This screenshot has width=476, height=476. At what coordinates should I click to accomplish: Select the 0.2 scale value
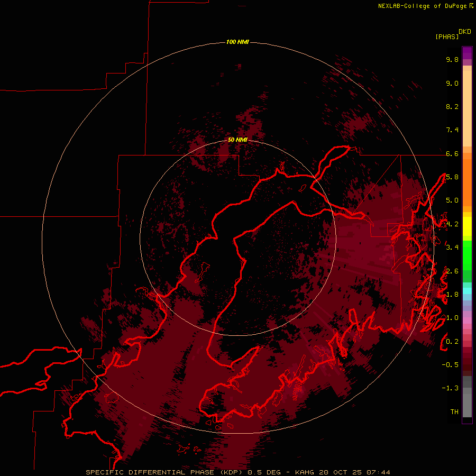coord(452,342)
